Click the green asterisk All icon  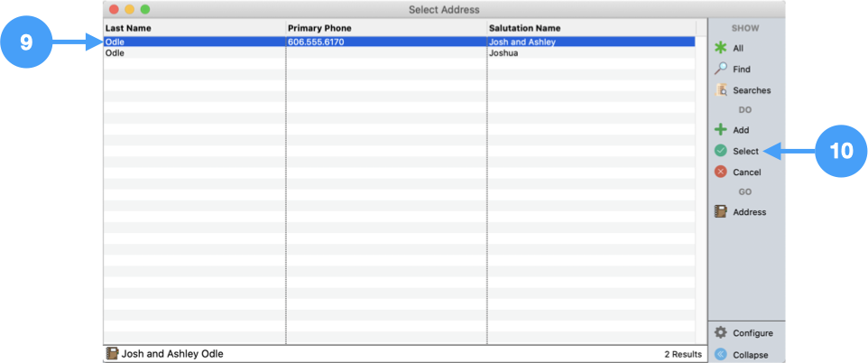click(721, 48)
